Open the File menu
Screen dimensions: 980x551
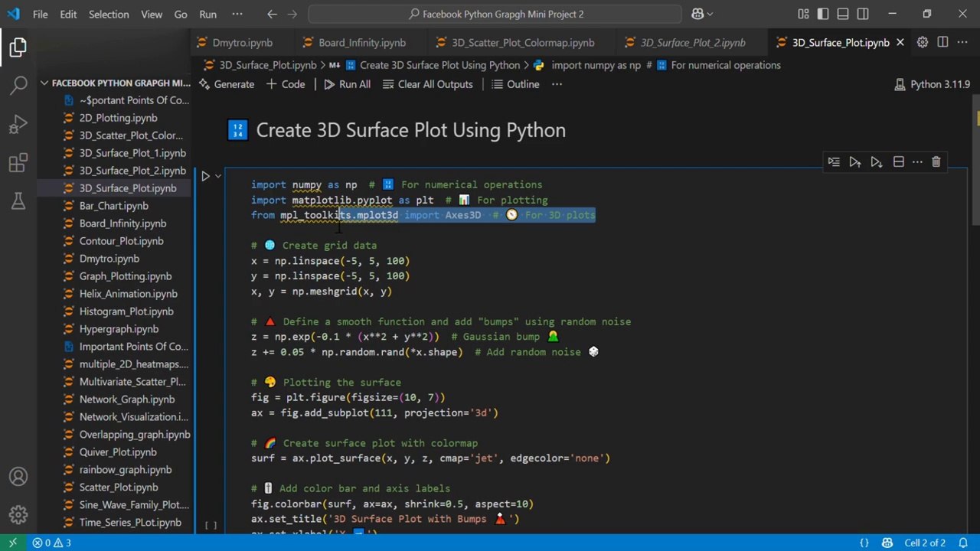click(40, 14)
